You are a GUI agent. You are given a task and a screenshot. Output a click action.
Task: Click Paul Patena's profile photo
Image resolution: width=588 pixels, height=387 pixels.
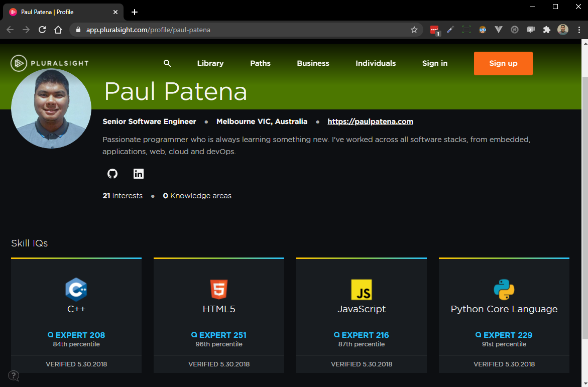pyautogui.click(x=51, y=108)
